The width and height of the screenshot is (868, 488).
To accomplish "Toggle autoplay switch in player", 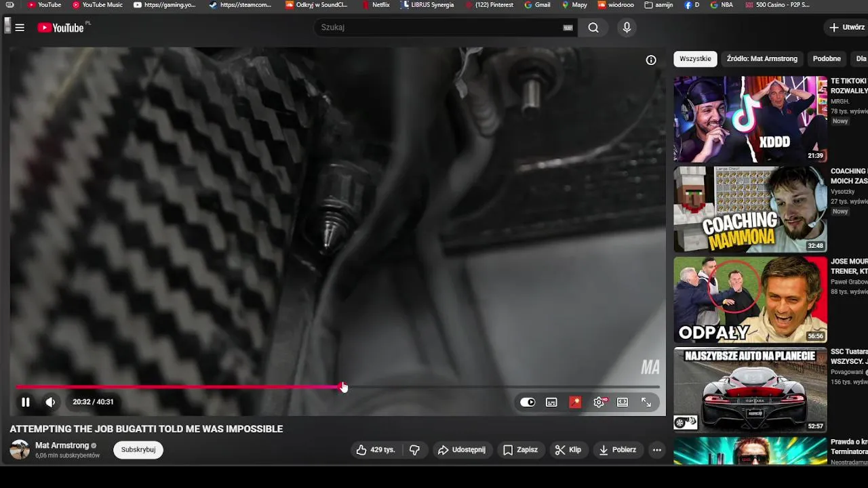I will click(x=528, y=402).
